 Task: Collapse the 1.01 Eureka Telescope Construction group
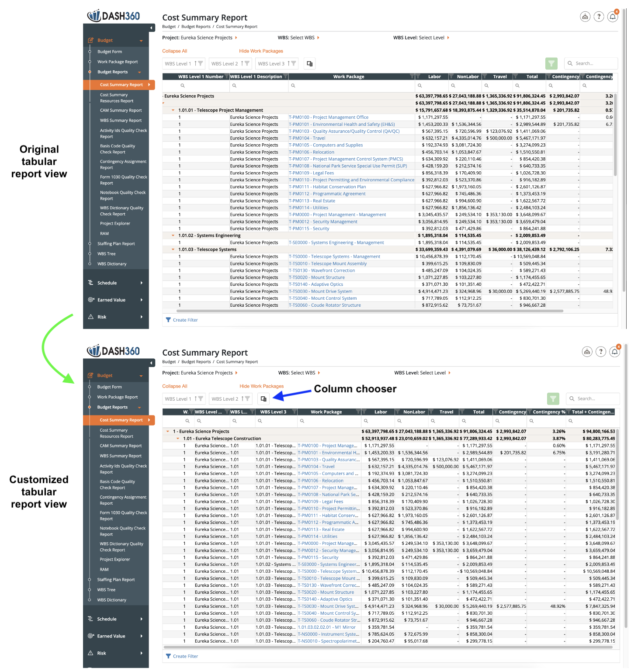178,438
